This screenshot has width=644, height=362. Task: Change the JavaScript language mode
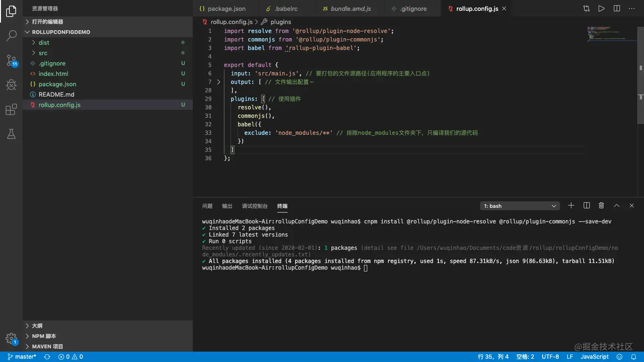click(x=594, y=357)
